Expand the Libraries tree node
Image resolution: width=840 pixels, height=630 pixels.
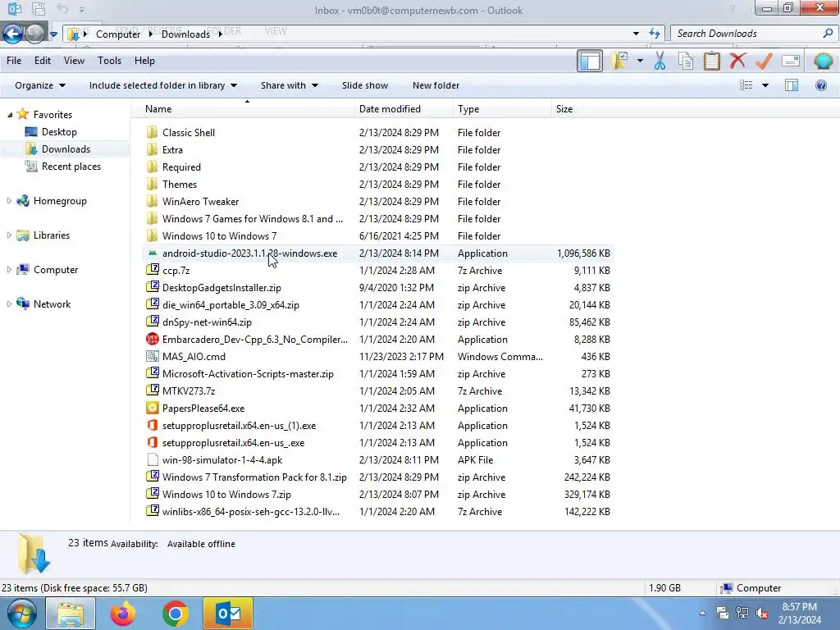(9, 235)
